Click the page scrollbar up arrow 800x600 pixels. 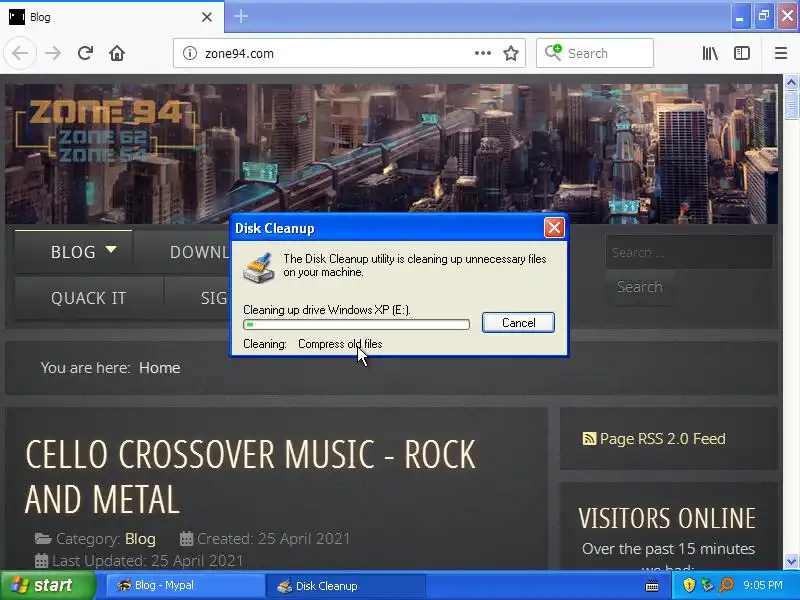tap(791, 82)
